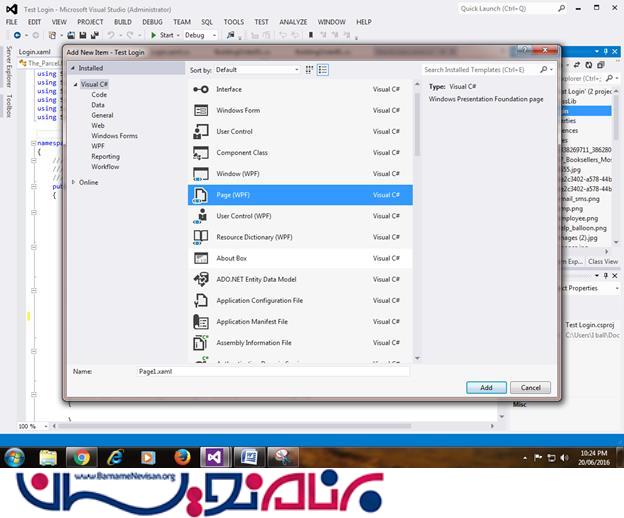
Task: Click Save All toolbar icon
Action: [94, 35]
